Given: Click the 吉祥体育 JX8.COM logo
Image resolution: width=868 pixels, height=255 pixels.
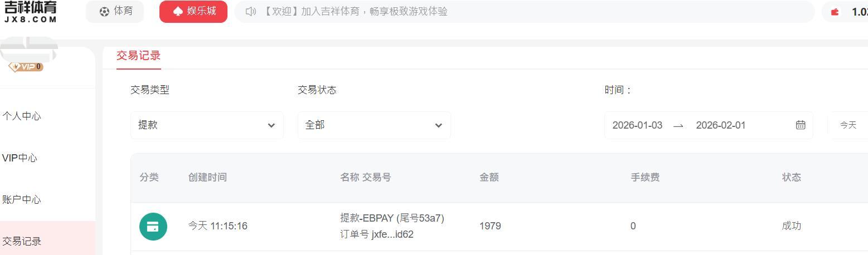Looking at the screenshot, I should point(31,12).
